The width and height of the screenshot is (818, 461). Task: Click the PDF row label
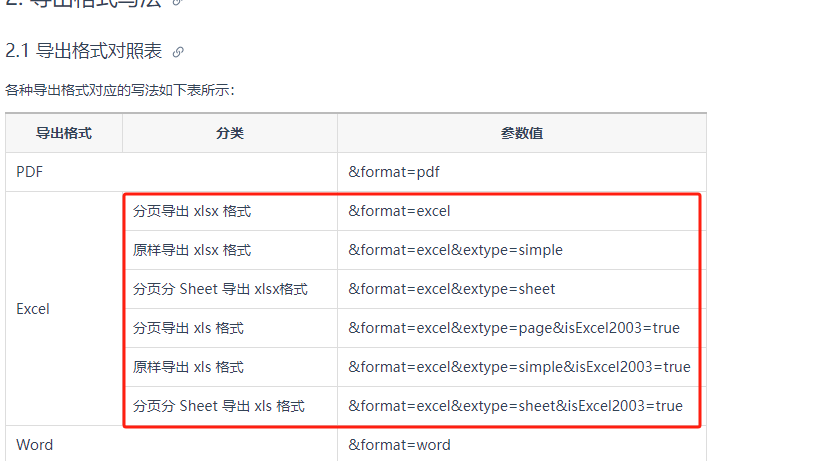coord(30,172)
